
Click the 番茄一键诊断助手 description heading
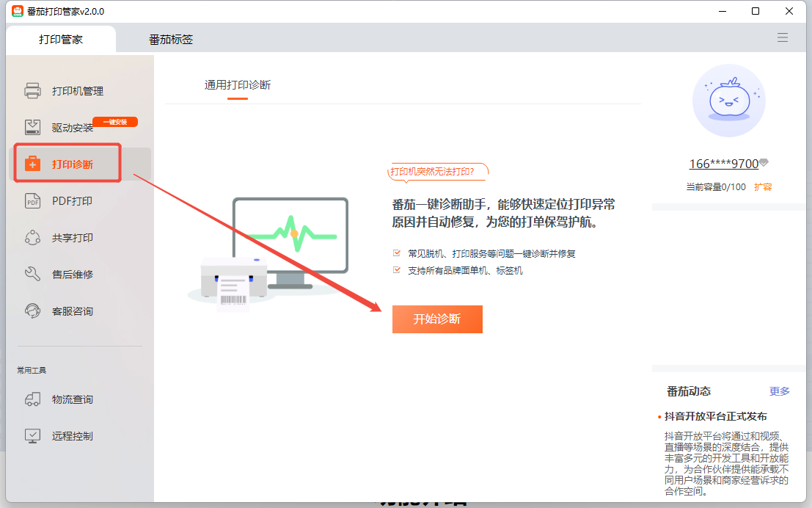point(503,213)
